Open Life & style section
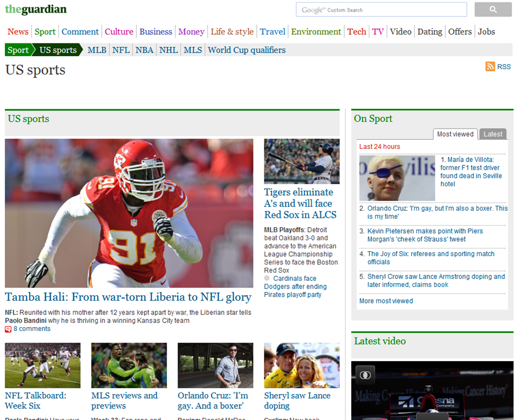This screenshot has width=519, height=420. 232,32
